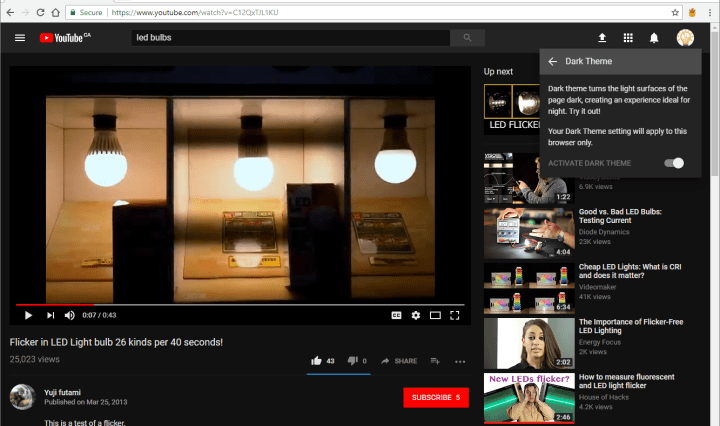Click the search box containing led bulbs
Image resolution: width=720 pixels, height=426 pixels.
click(x=290, y=38)
